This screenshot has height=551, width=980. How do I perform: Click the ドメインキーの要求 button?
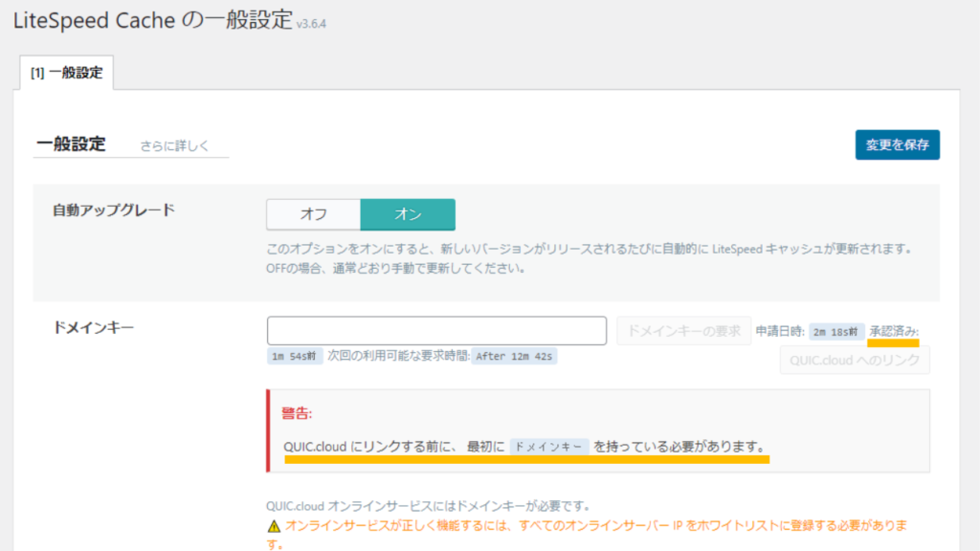683,330
